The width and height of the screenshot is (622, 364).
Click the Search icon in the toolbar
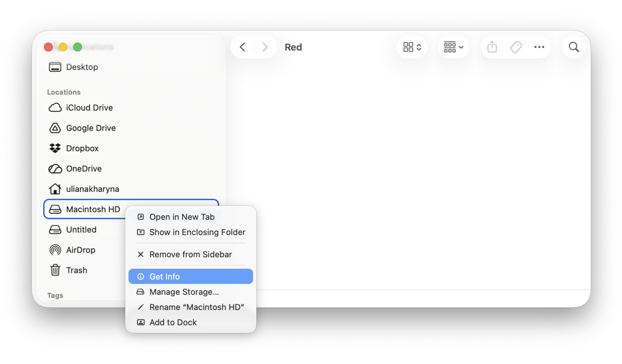(573, 47)
